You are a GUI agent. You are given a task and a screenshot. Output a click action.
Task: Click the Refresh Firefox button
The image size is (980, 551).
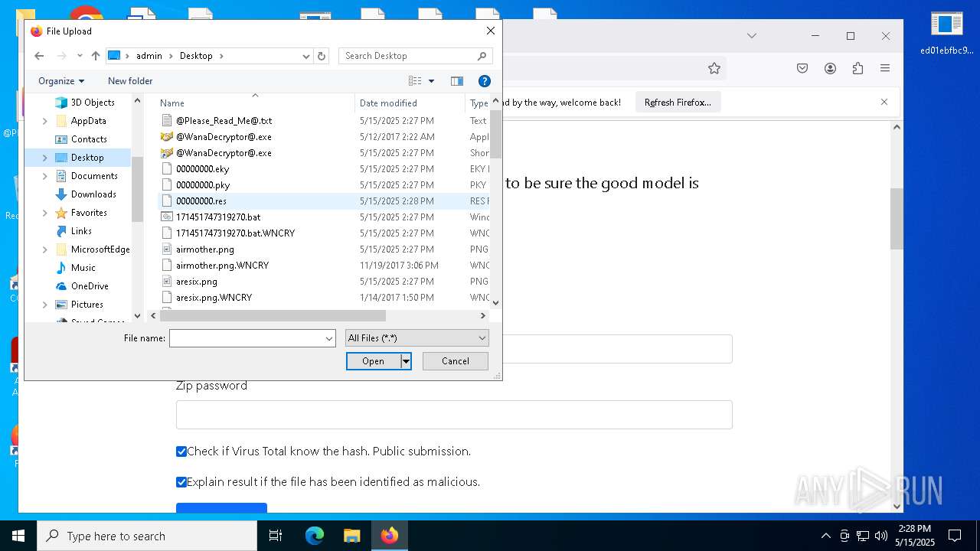coord(678,102)
